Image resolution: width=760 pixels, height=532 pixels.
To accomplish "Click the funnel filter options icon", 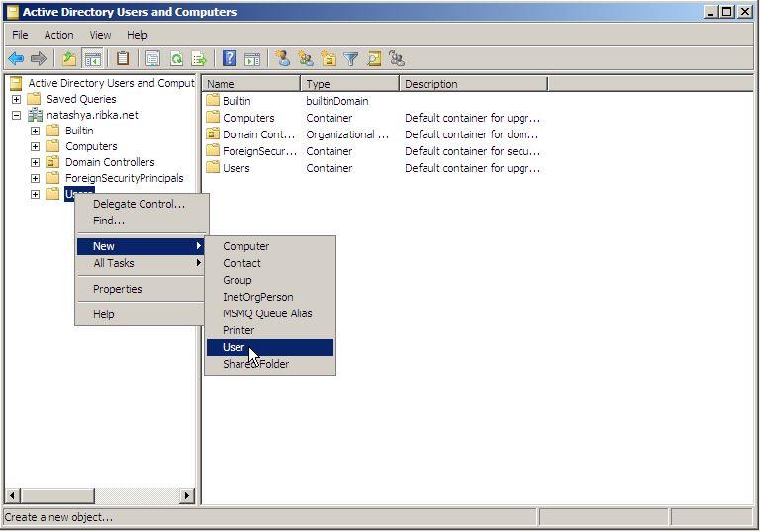I will tap(351, 59).
